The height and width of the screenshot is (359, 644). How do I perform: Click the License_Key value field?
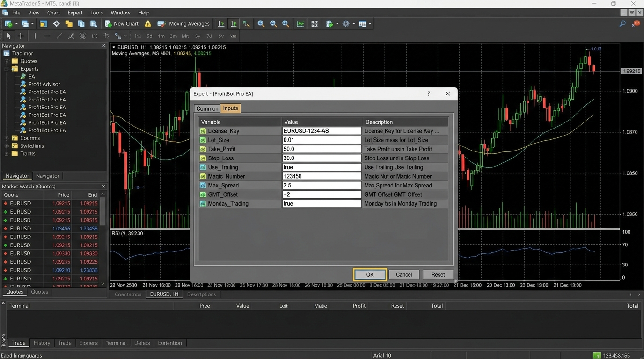pos(322,131)
